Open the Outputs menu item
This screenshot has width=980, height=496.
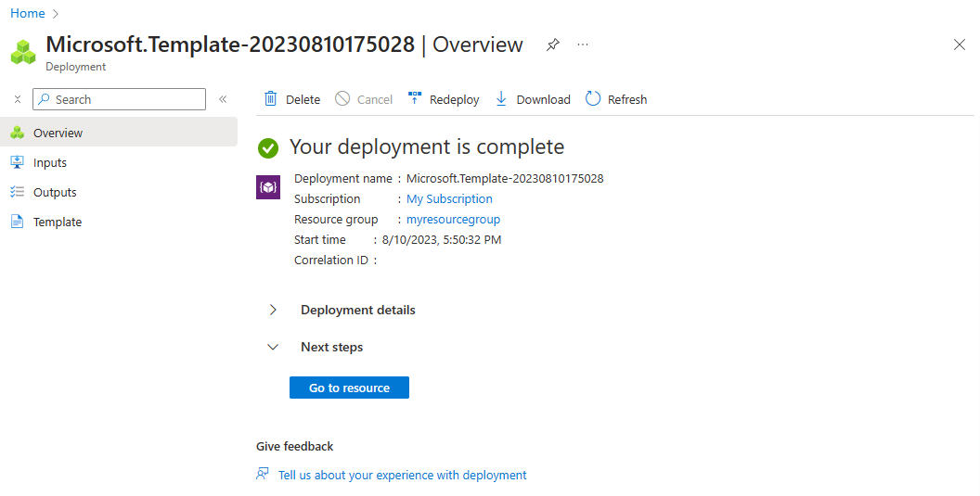point(55,192)
